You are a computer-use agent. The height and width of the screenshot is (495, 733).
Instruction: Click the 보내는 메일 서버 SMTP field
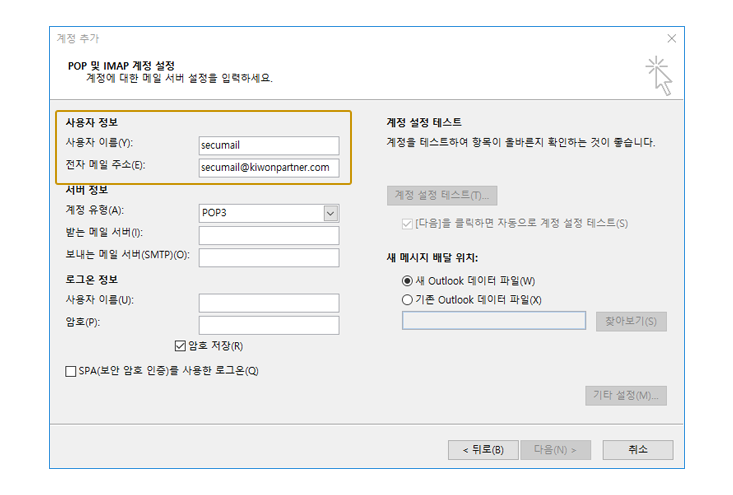pos(268,258)
